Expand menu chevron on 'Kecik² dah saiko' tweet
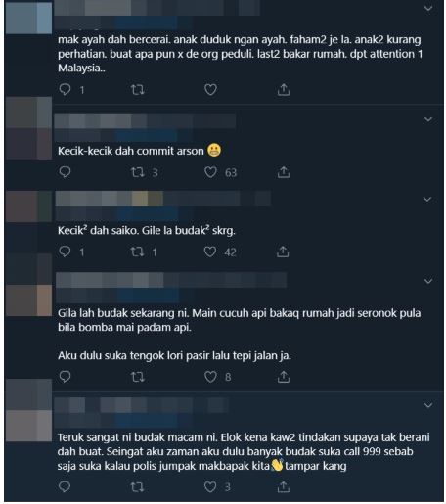 click(427, 199)
